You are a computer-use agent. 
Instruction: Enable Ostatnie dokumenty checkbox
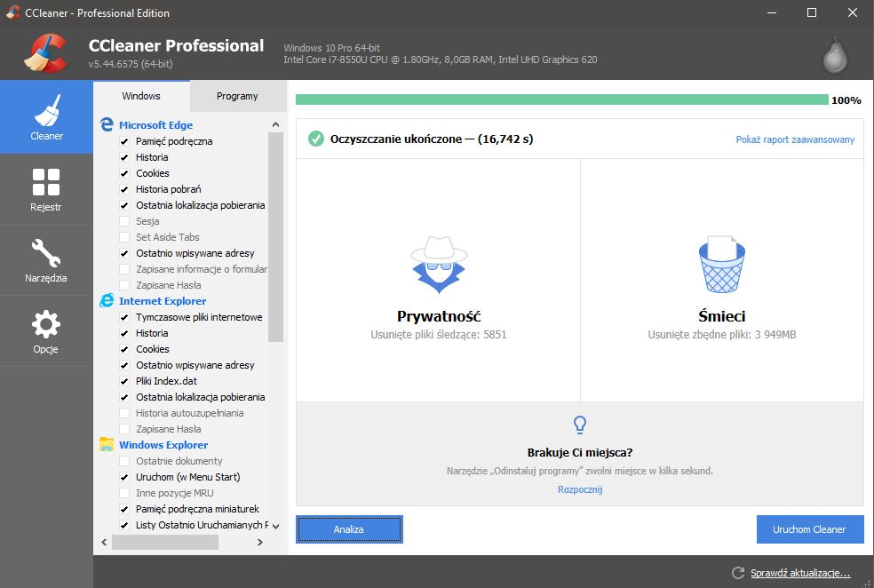(x=124, y=461)
